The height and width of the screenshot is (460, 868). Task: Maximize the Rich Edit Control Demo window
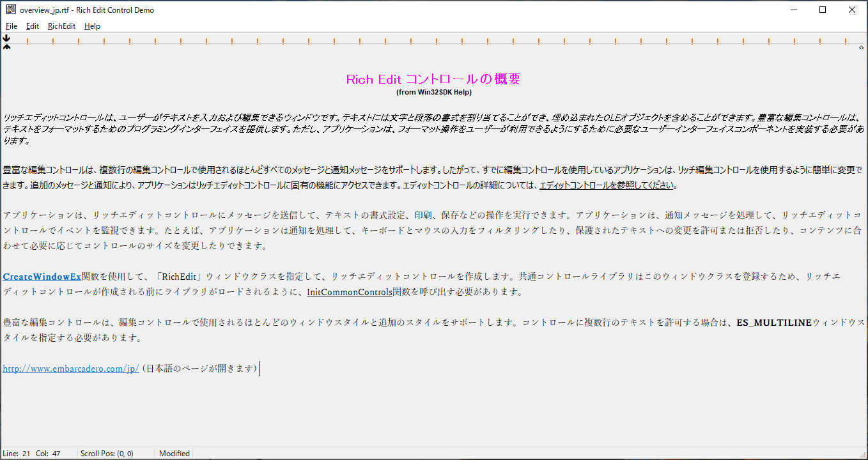click(823, 10)
